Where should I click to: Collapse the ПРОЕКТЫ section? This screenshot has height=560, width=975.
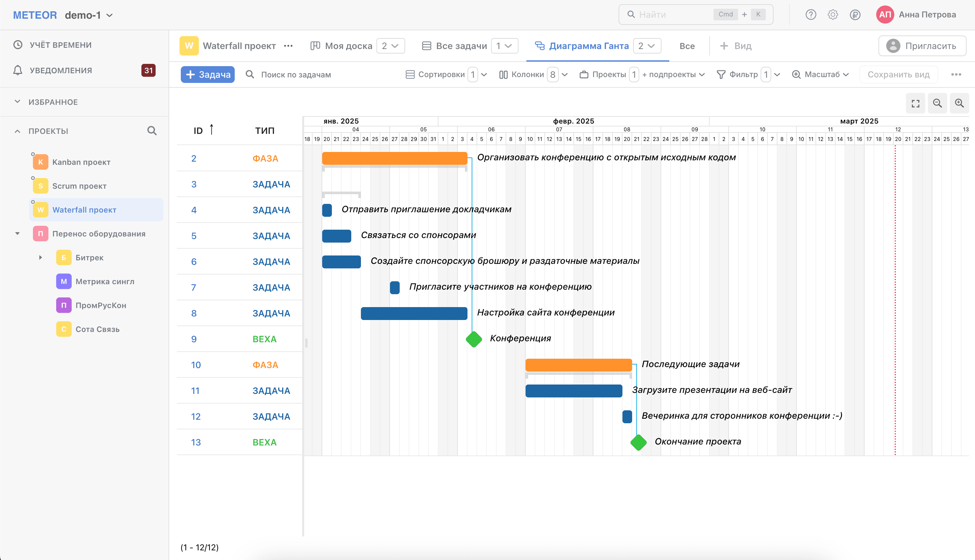pos(17,131)
